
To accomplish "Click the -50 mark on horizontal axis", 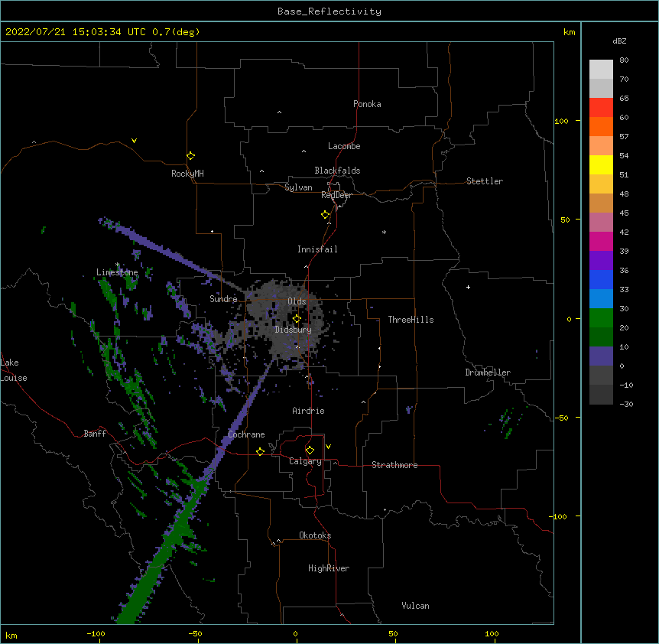I will click(x=195, y=633).
